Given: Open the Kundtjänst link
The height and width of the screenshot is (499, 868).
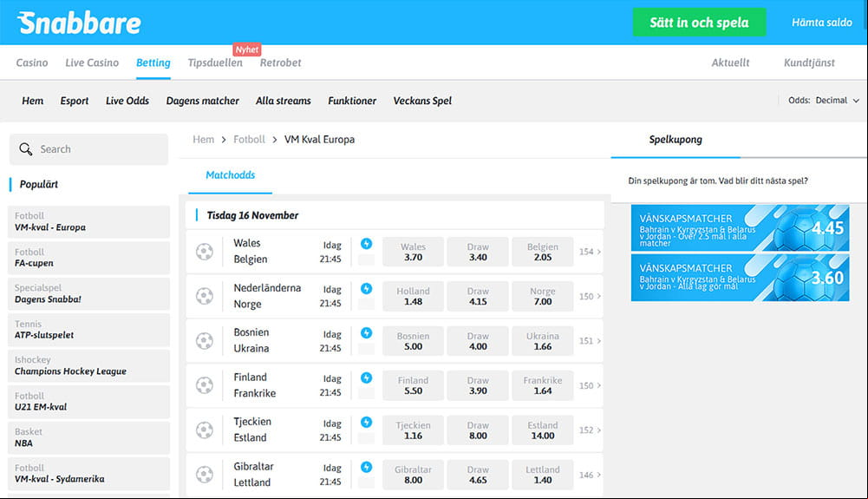Looking at the screenshot, I should click(809, 62).
